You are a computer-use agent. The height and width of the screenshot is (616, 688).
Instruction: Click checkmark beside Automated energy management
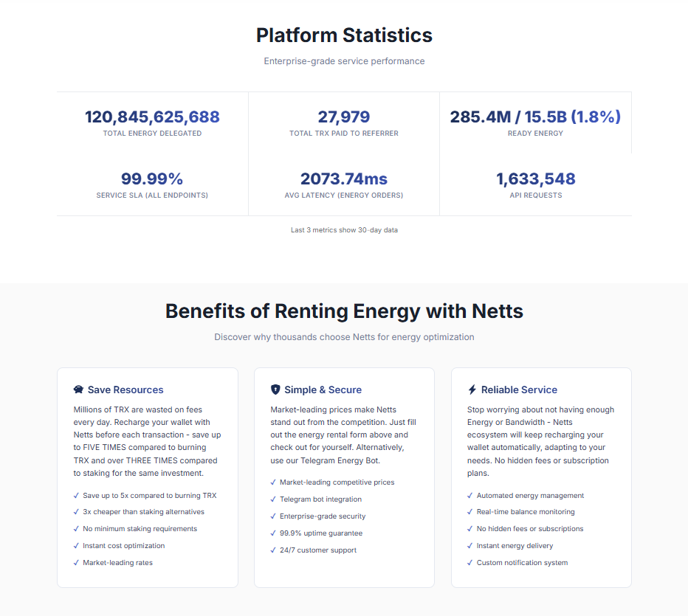click(x=470, y=496)
